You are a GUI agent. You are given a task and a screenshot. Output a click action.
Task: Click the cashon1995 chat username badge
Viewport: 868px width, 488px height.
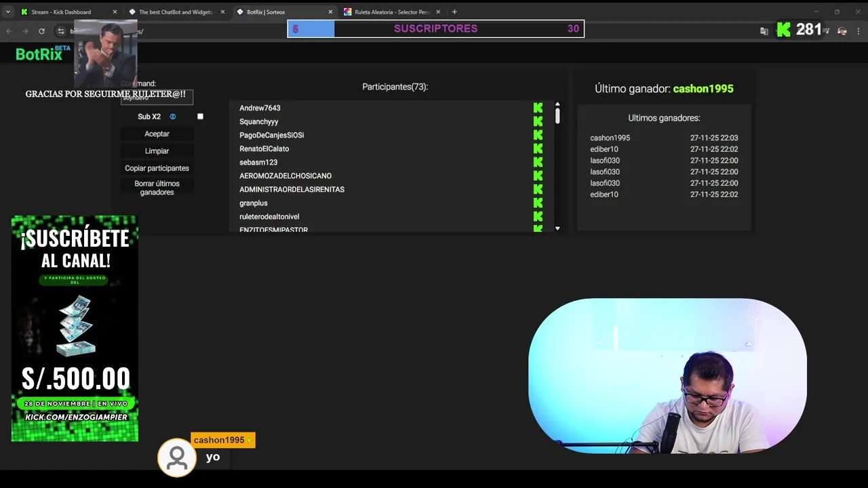point(223,440)
